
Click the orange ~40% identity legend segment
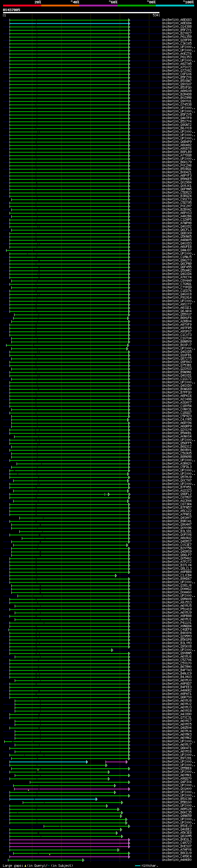click(60, 6)
